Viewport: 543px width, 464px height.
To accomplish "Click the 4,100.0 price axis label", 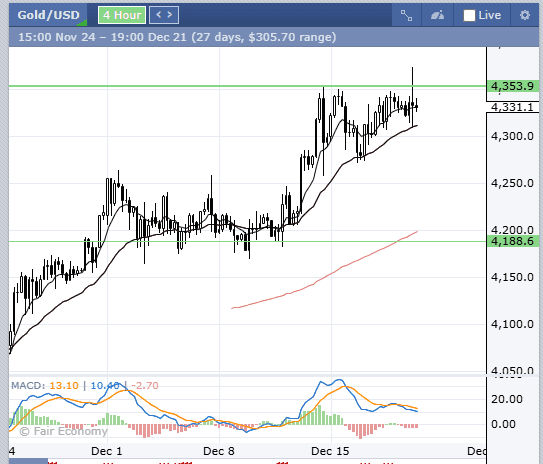I will (512, 324).
